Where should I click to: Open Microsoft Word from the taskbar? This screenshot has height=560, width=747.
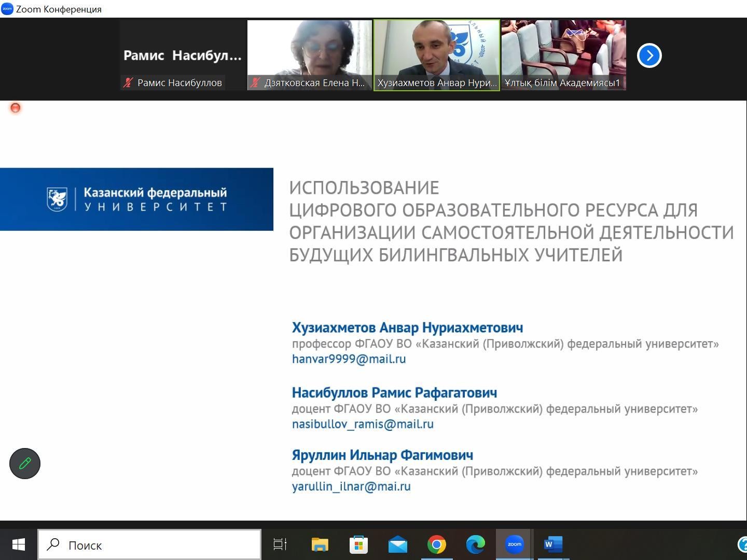pyautogui.click(x=552, y=544)
